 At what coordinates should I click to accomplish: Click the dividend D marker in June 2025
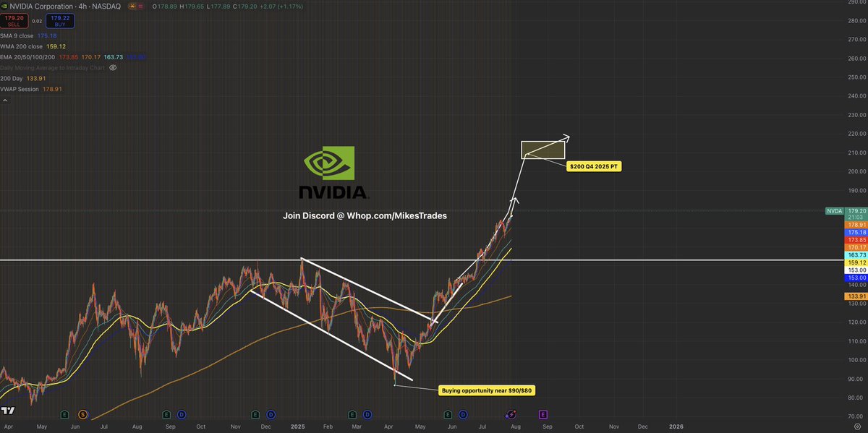click(463, 414)
